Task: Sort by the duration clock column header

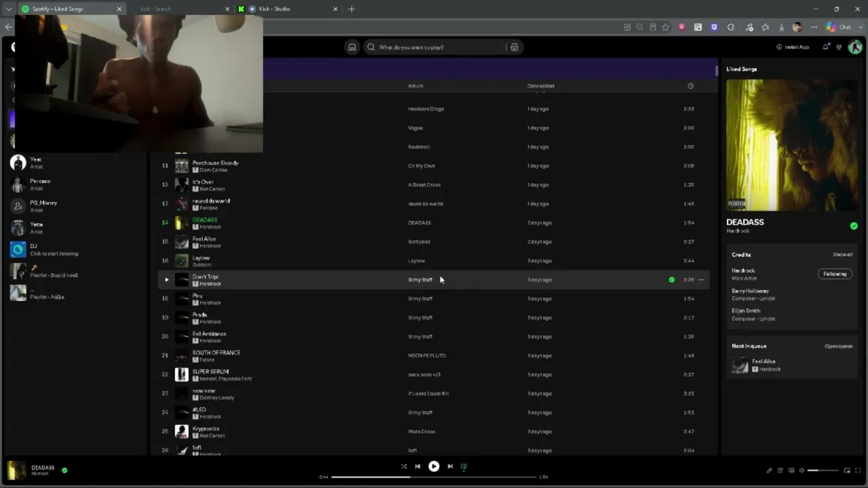Action: tap(690, 86)
